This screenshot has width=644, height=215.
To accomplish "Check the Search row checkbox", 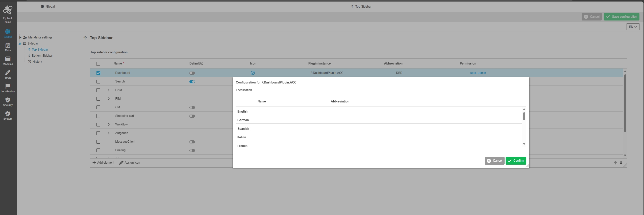I will (x=98, y=82).
